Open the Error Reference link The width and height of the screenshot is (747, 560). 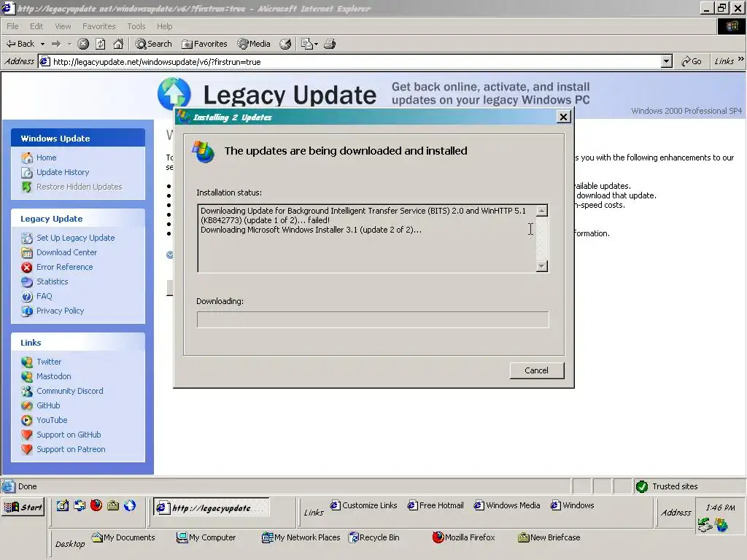[64, 267]
